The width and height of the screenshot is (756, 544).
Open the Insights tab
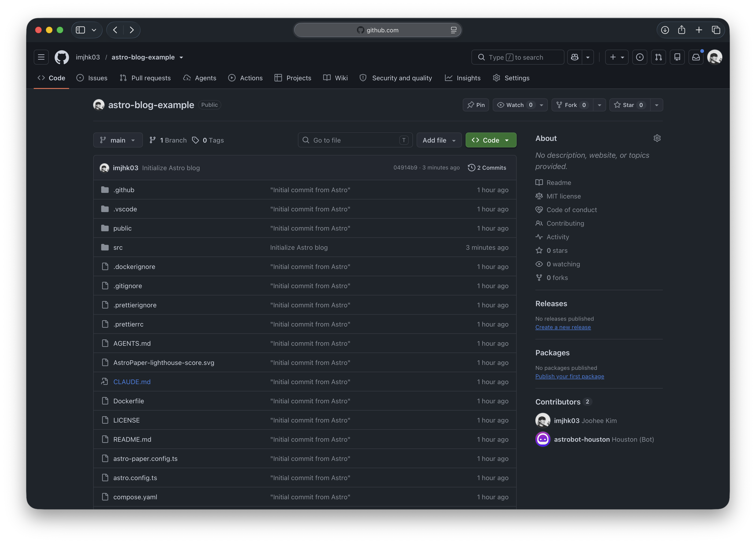pos(463,78)
